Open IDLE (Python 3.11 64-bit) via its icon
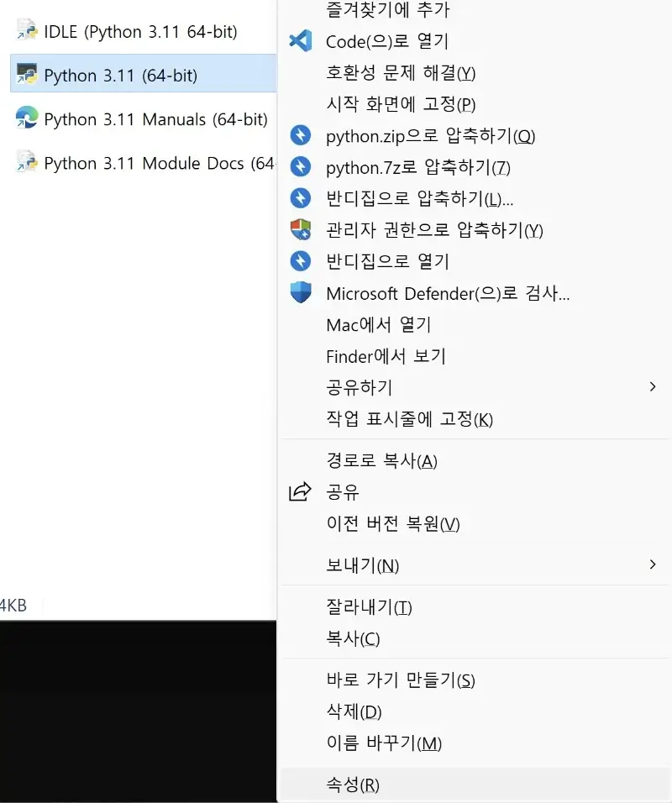This screenshot has width=672, height=803. (25, 31)
